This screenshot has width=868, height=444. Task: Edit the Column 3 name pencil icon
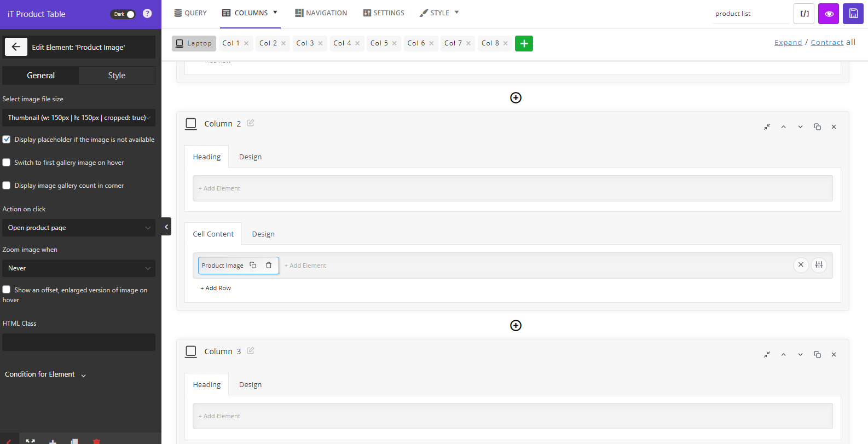251,350
